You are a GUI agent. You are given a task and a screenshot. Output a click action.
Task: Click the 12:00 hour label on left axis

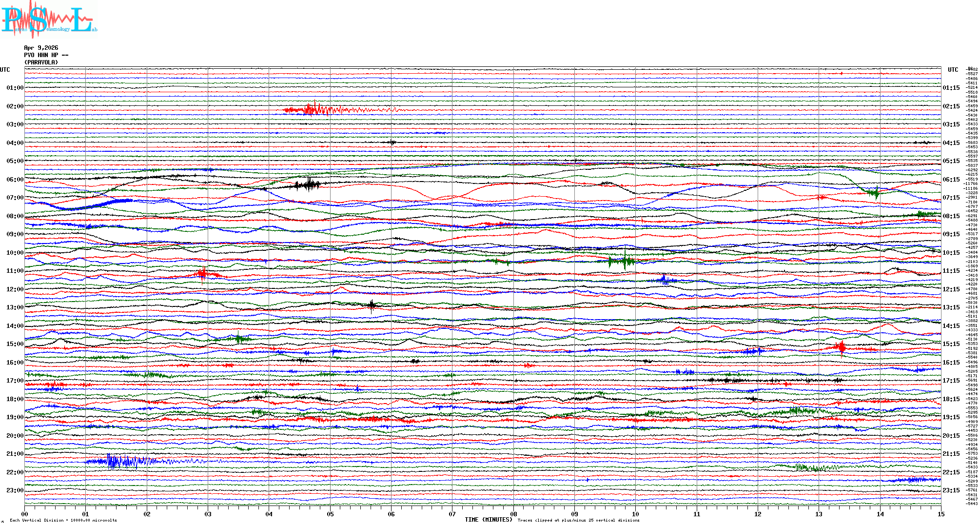pyautogui.click(x=15, y=289)
